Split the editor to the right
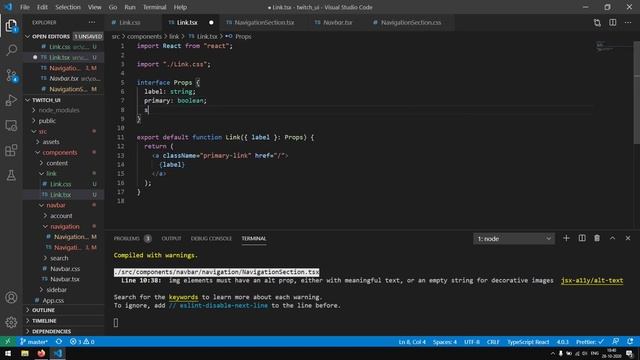Viewport: 640px width, 360px height. (613, 22)
